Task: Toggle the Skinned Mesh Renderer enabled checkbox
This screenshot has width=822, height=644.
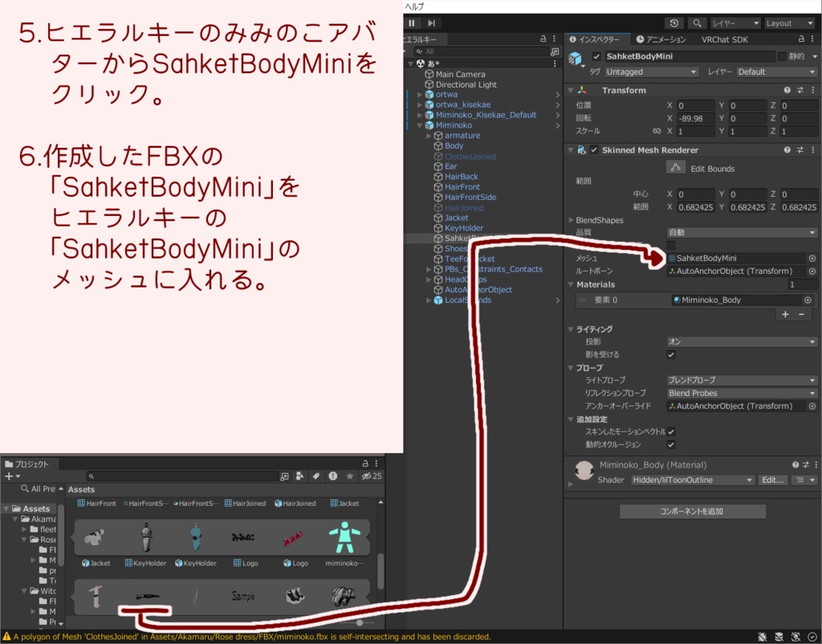Action: [x=594, y=150]
